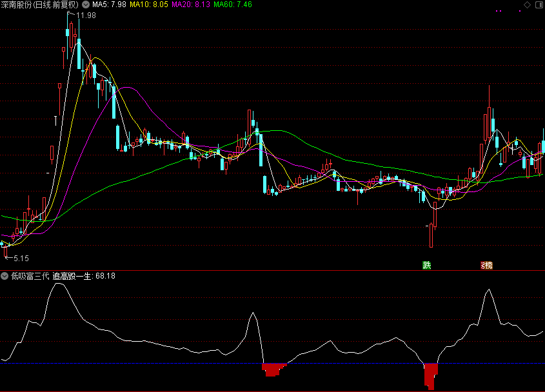Toggle the side panel icon at top right
The height and width of the screenshot is (392, 545).
click(538, 5)
